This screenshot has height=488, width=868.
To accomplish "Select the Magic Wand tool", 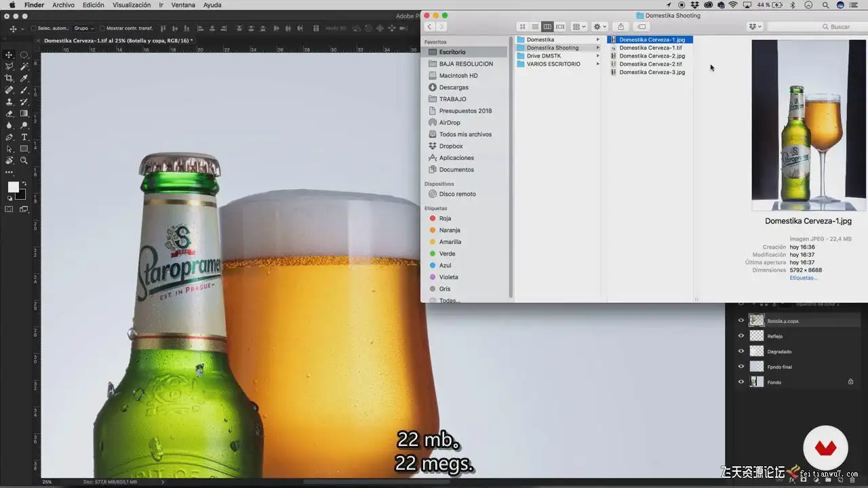I will pos(24,66).
